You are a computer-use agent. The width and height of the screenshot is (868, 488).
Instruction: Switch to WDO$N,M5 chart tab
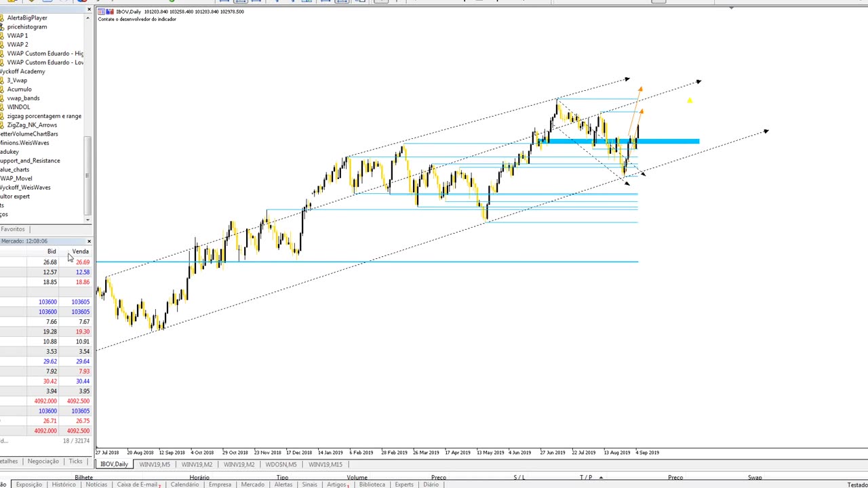(281, 464)
